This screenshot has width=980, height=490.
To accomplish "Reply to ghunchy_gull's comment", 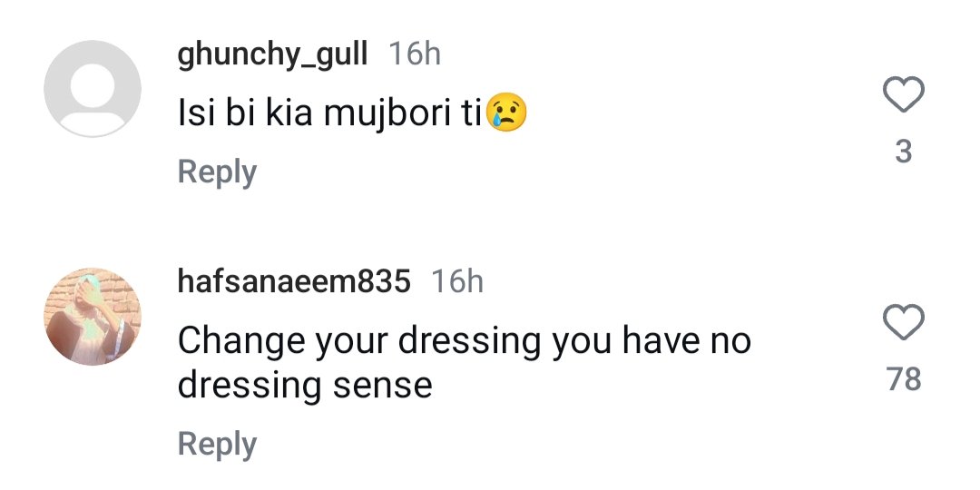I will click(x=217, y=171).
